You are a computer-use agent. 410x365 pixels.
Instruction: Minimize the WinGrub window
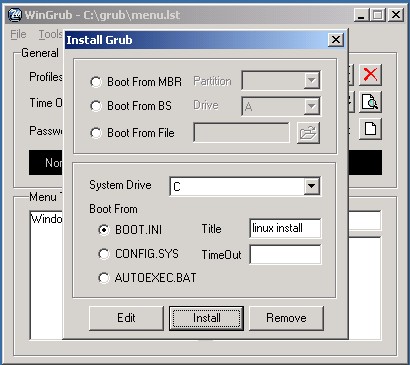pyautogui.click(x=361, y=15)
